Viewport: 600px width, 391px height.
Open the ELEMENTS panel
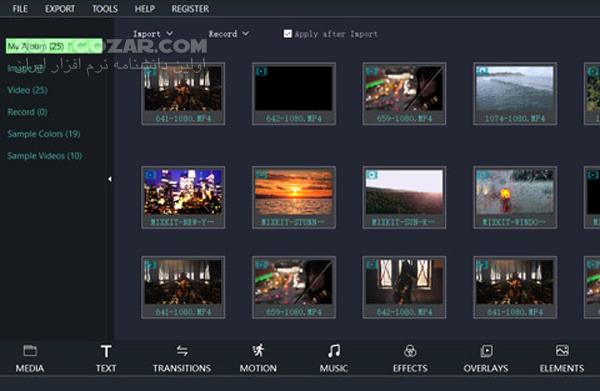coord(562,359)
